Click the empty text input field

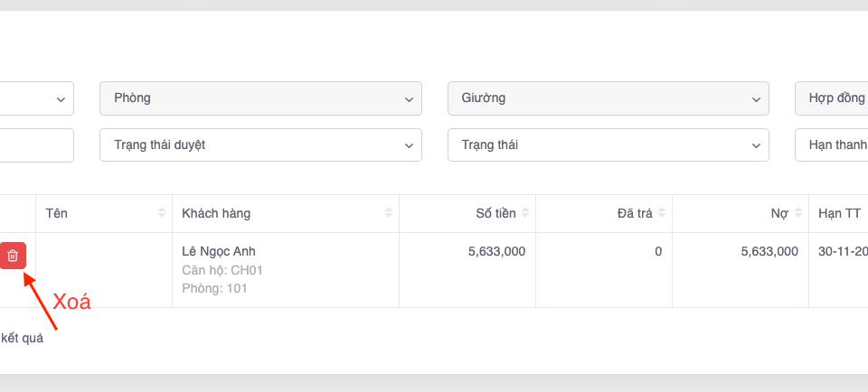pyautogui.click(x=36, y=145)
